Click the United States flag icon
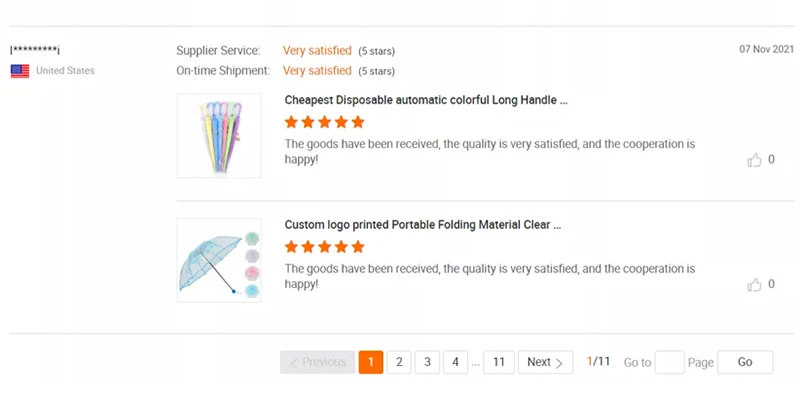This screenshot has height=410, width=800. (20, 71)
